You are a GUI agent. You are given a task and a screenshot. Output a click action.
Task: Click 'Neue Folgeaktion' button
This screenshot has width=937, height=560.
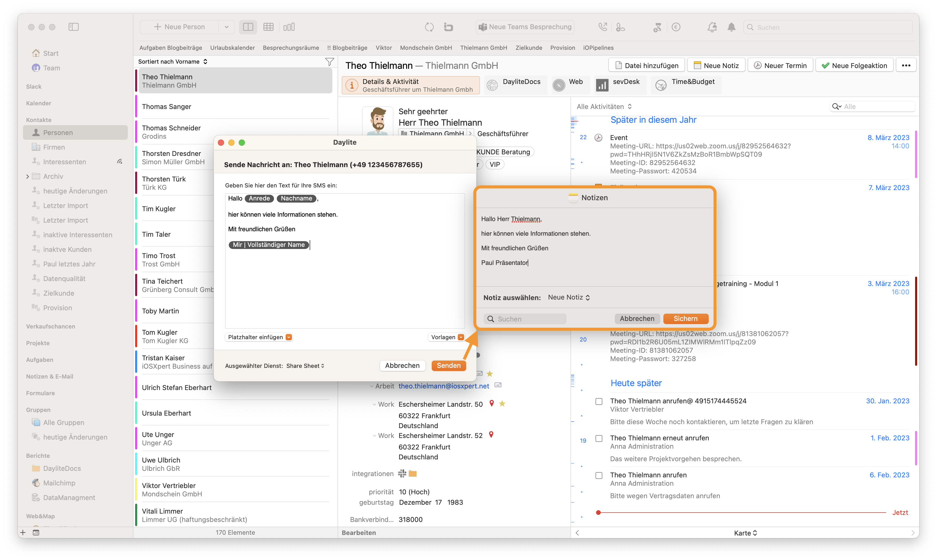pos(854,65)
